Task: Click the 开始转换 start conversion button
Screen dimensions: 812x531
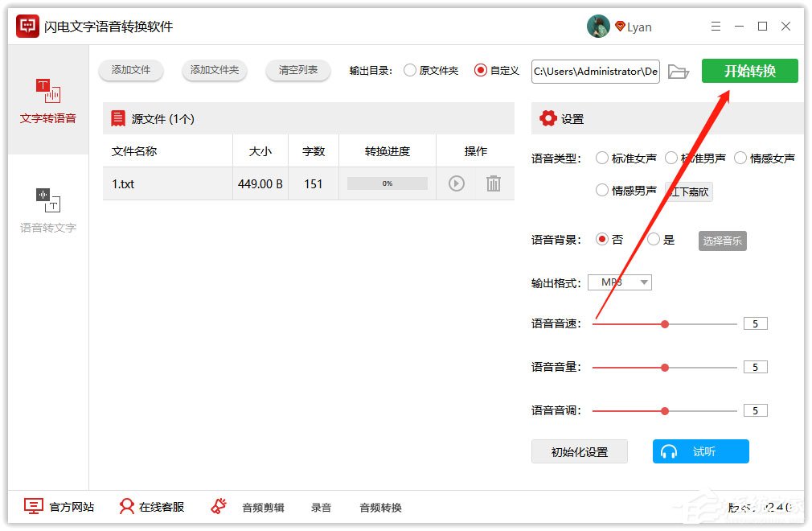Action: coord(749,71)
